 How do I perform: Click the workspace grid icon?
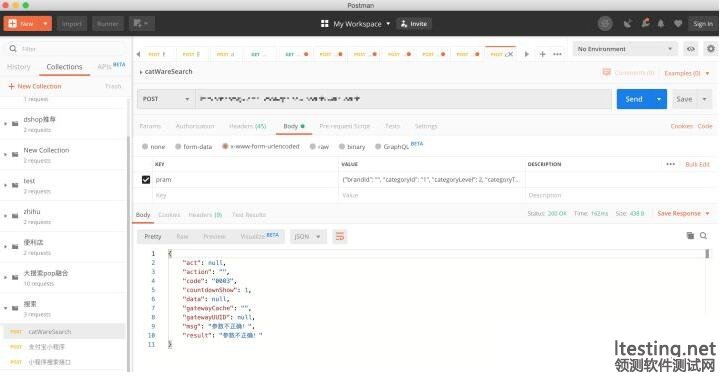pos(325,24)
